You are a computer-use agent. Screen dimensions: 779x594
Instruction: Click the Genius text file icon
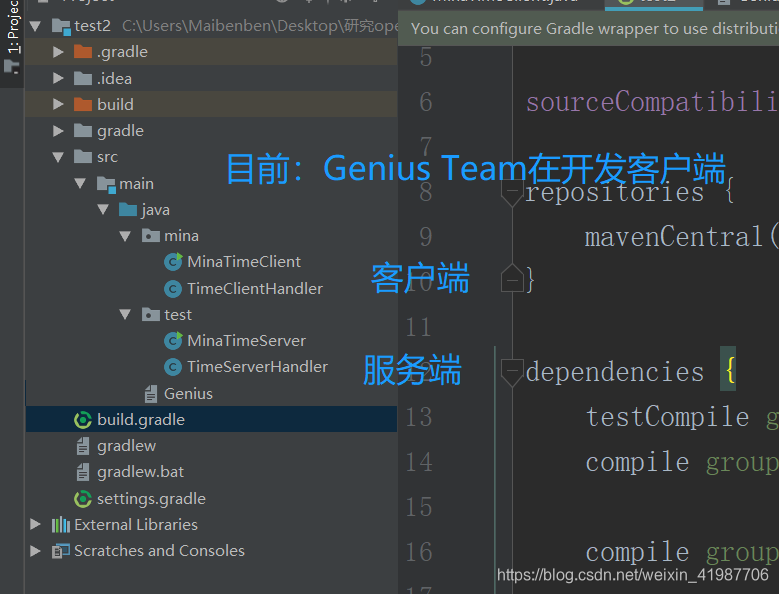151,394
